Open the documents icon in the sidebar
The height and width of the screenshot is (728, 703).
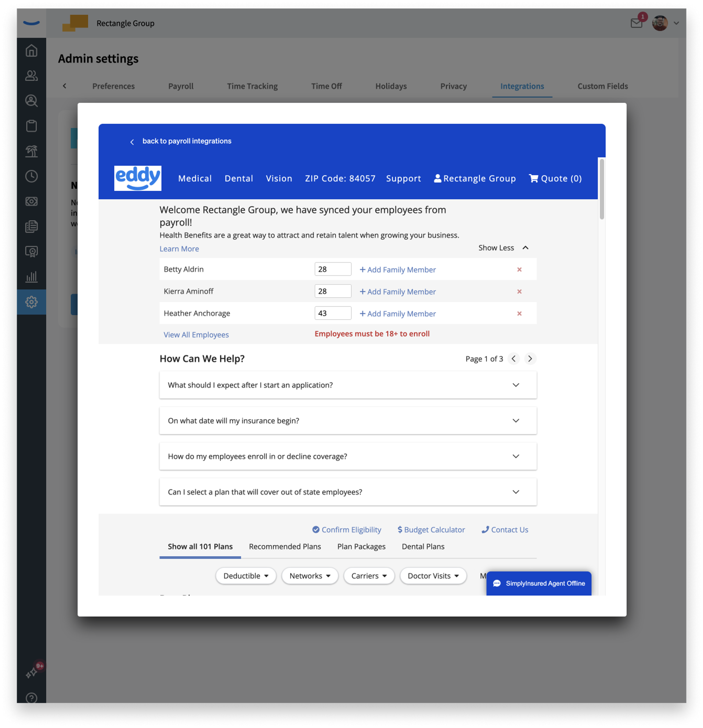point(31,227)
